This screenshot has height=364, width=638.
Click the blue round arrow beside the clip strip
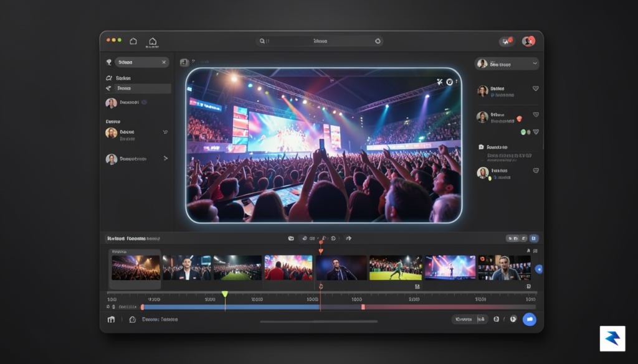(x=539, y=269)
